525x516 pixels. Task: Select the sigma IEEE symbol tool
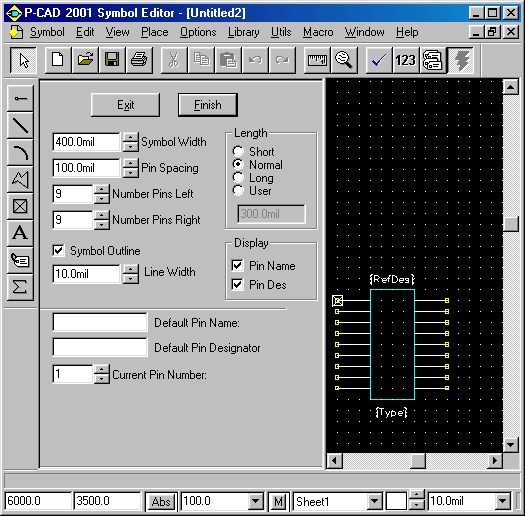(20, 287)
